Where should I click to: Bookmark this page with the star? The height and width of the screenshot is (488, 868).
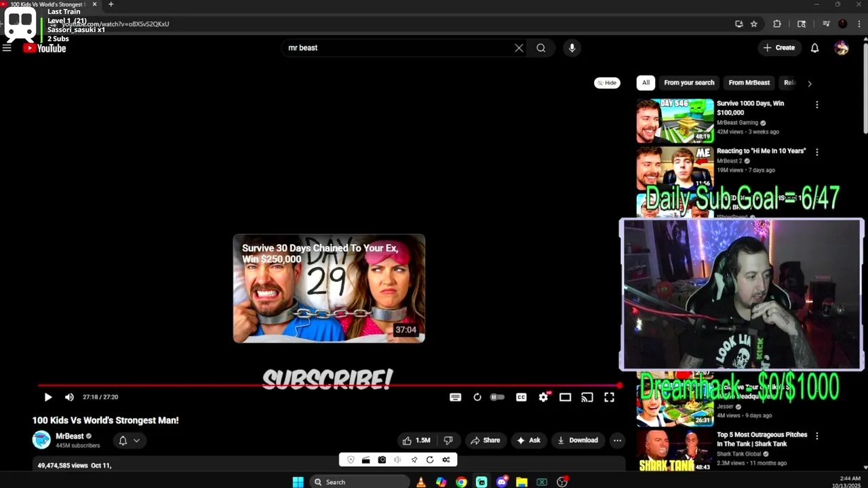753,24
